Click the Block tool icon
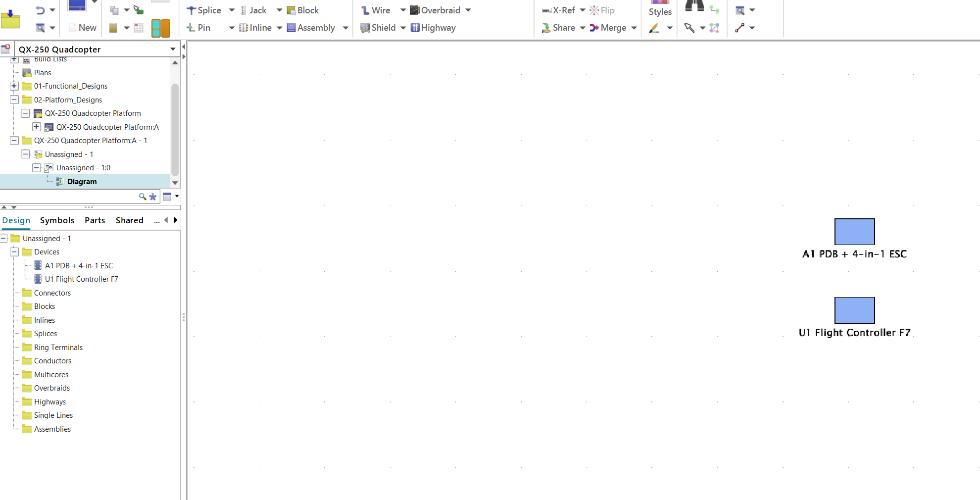 291,10
